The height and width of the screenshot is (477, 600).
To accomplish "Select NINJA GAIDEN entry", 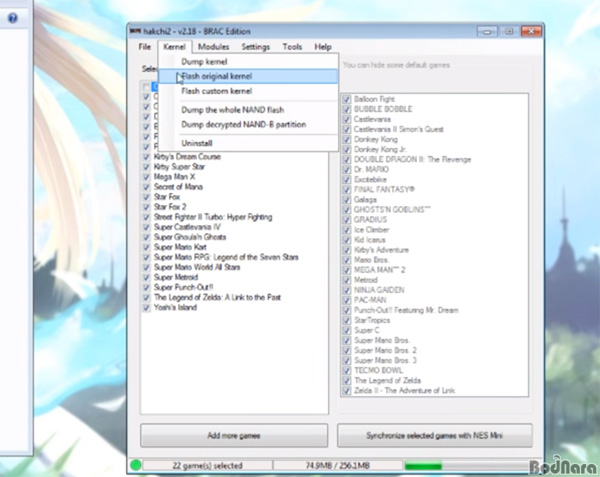I will [x=379, y=290].
